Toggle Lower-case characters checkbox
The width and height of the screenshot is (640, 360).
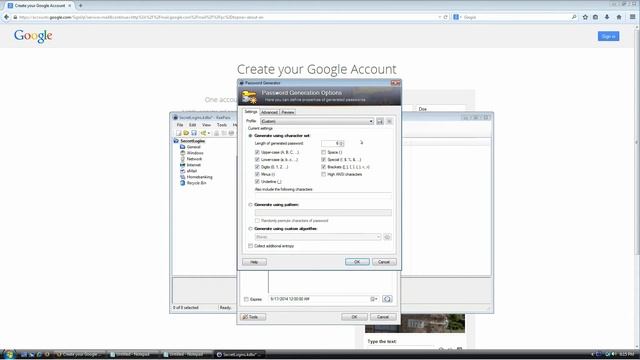coord(257,160)
